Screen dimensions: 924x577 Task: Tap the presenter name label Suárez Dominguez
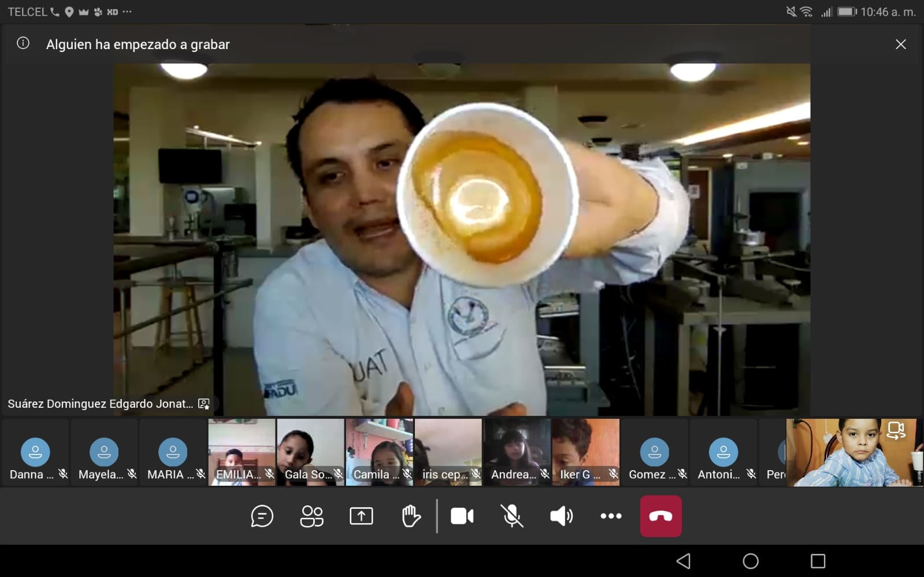(101, 404)
